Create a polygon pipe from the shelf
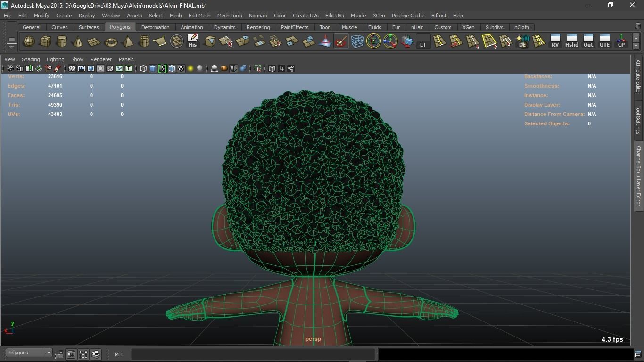This screenshot has width=644, height=362. click(x=144, y=41)
